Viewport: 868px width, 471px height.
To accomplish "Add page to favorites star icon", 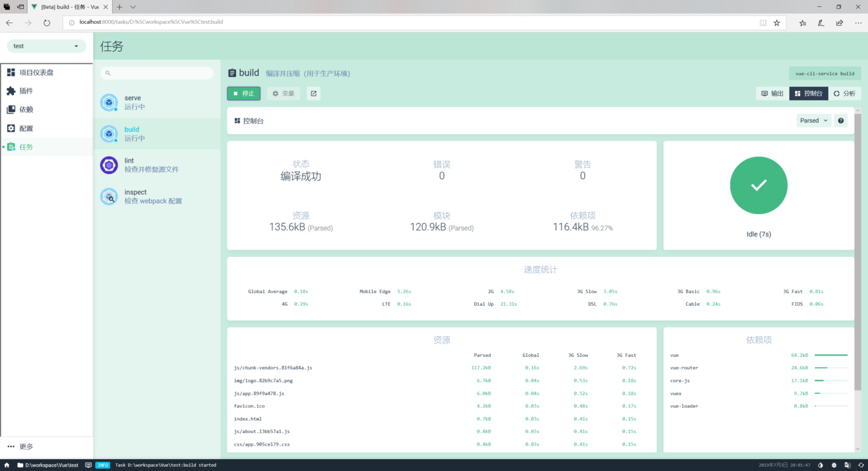I will [x=776, y=22].
